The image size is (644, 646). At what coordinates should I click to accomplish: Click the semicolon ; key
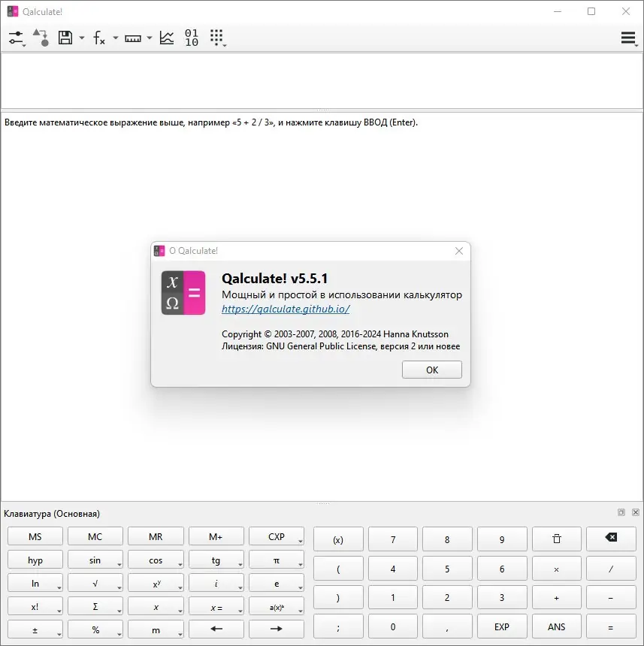(338, 626)
